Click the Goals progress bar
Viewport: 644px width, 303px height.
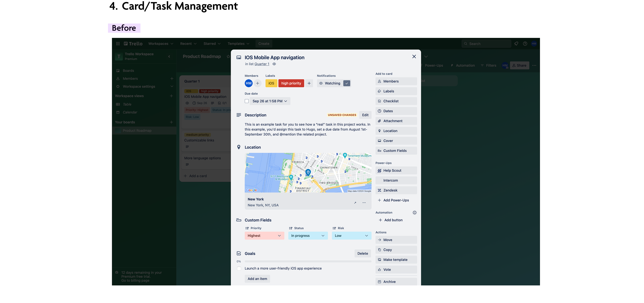[x=308, y=261]
